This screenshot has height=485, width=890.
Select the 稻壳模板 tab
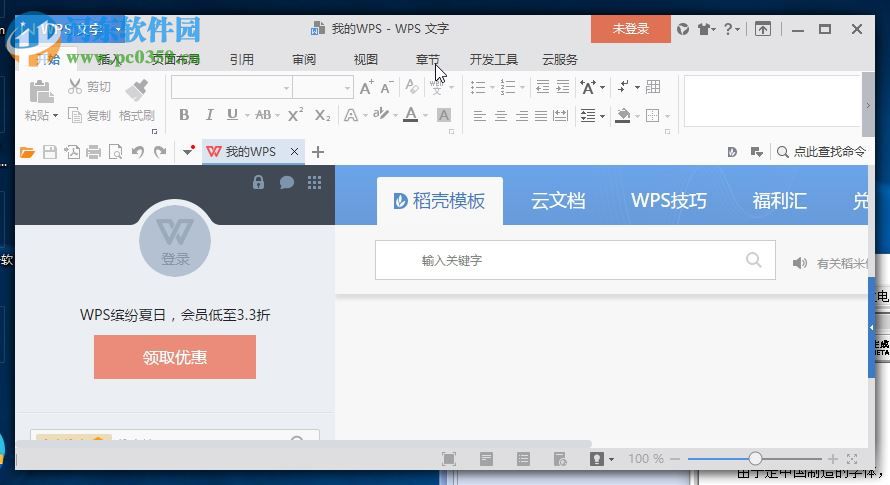pos(440,200)
